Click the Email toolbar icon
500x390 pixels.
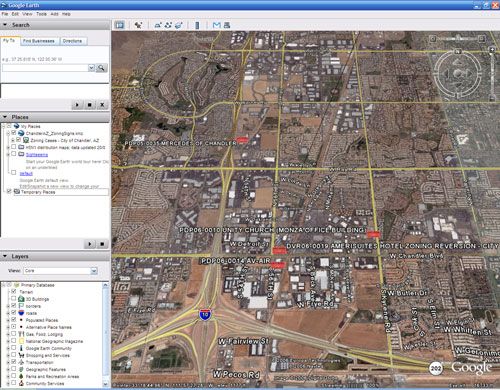(x=217, y=25)
